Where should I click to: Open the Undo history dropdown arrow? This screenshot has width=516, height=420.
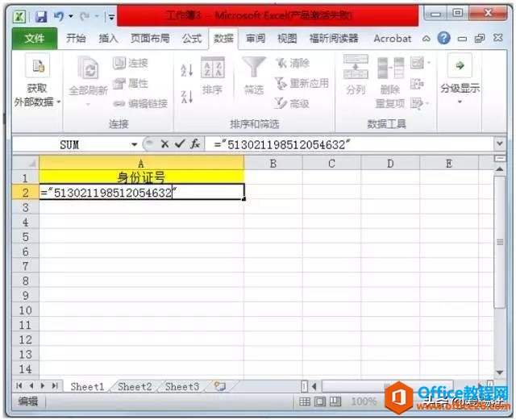[x=71, y=16]
